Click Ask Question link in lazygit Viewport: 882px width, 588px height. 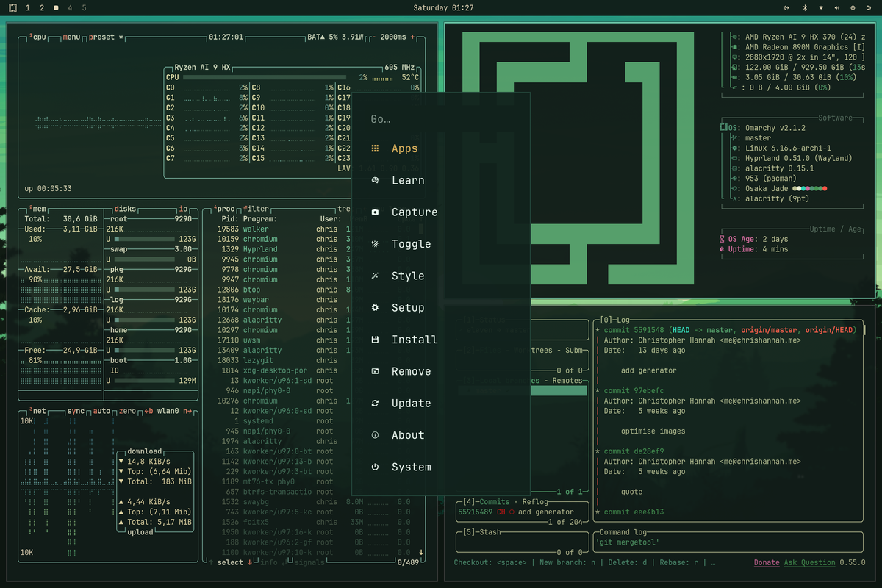(809, 562)
